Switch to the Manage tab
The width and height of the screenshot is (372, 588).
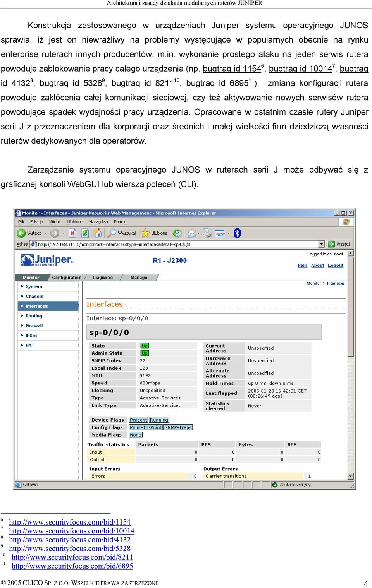point(139,278)
